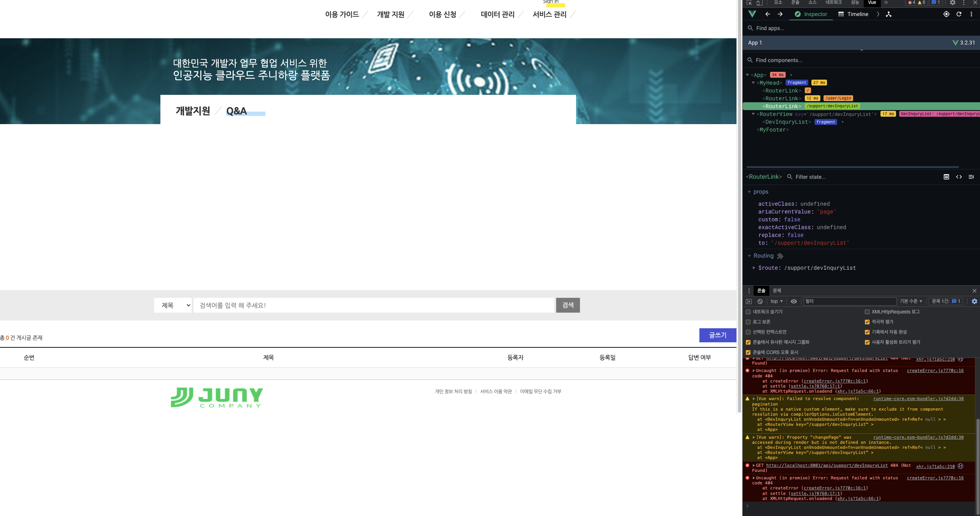The height and width of the screenshot is (516, 980).
Task: Go back with Vue DevTools left arrow
Action: click(768, 14)
